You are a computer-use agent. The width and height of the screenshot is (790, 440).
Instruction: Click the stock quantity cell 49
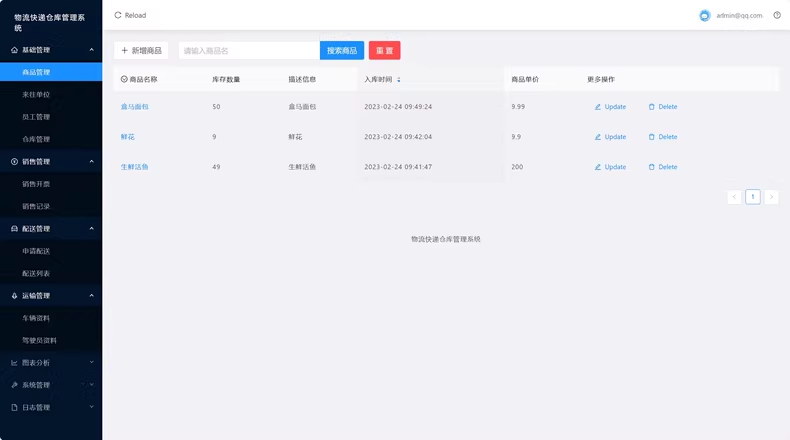(x=216, y=167)
